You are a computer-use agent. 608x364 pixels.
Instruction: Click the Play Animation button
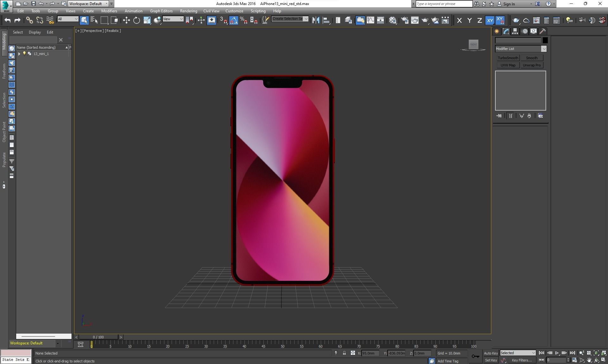tap(557, 353)
